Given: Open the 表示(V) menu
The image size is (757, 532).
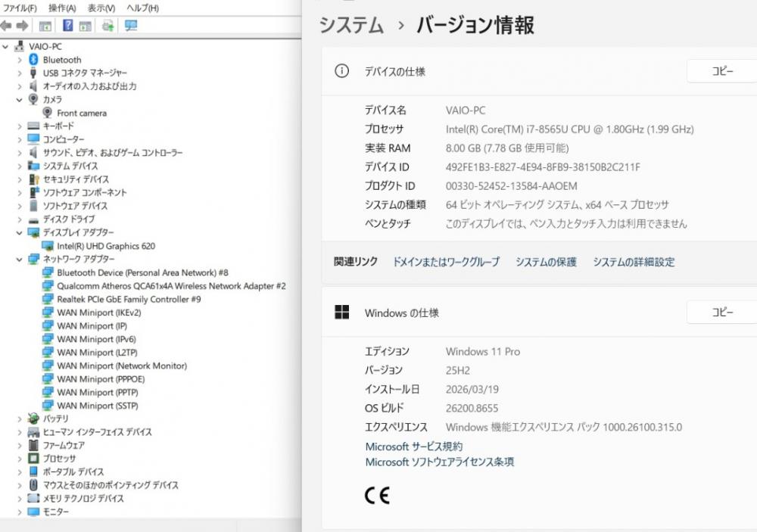Looking at the screenshot, I should point(101,8).
